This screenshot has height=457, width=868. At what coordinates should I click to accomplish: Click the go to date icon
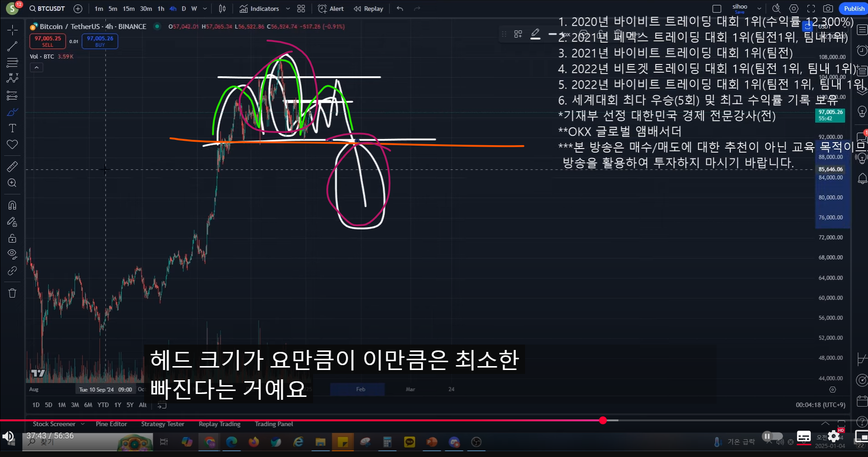click(162, 405)
